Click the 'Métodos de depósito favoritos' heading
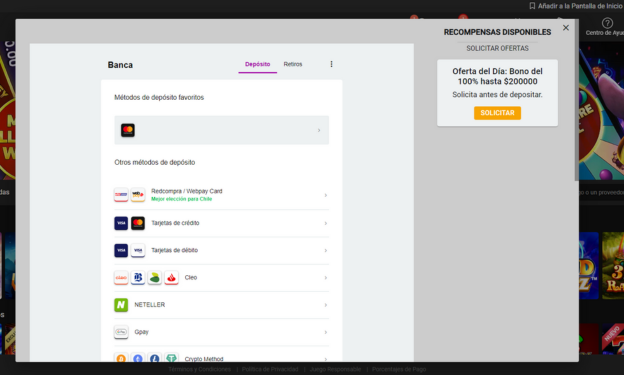 pyautogui.click(x=159, y=97)
